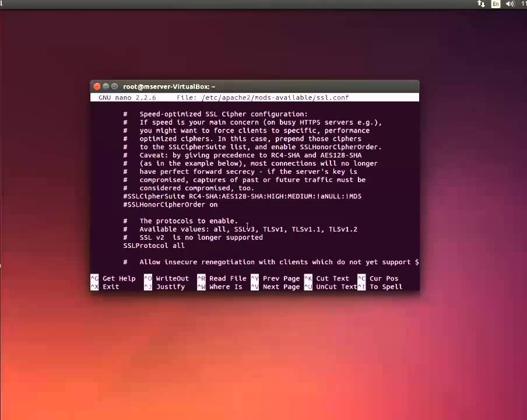Image resolution: width=527 pixels, height=420 pixels.
Task: Click the '^G Get Help' shortcut
Action: click(113, 278)
